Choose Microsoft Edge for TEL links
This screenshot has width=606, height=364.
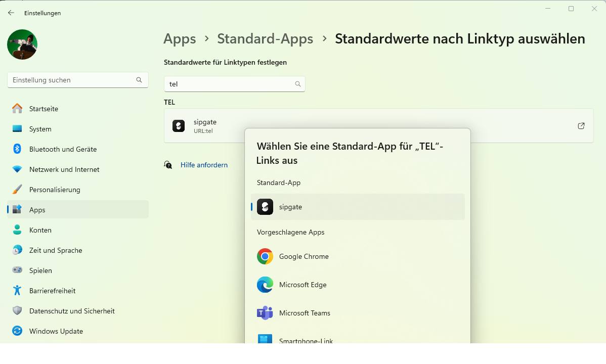[x=358, y=285]
